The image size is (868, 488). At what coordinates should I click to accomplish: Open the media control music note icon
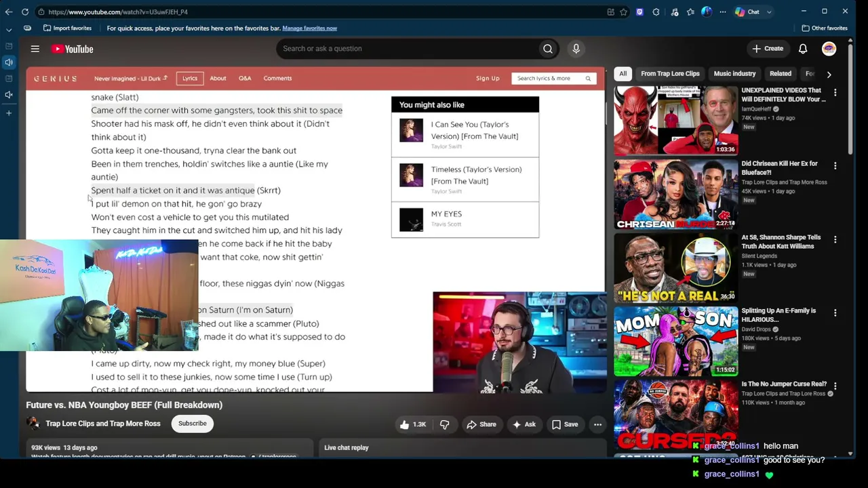click(x=674, y=12)
